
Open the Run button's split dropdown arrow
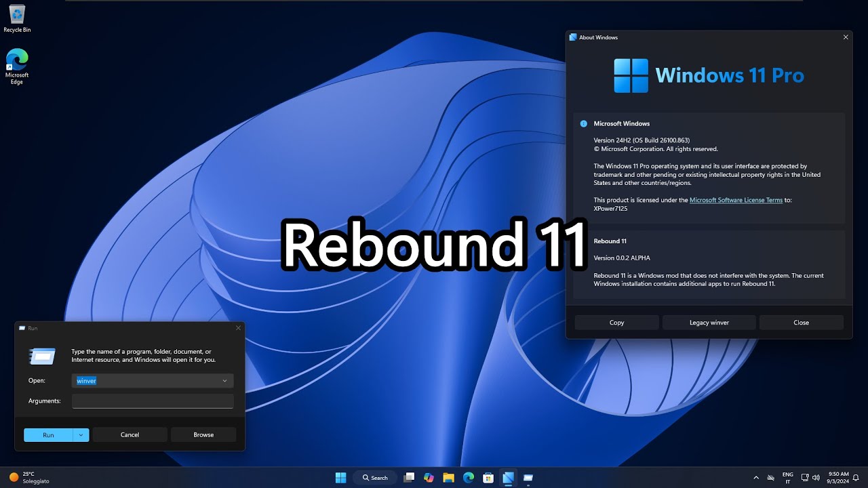[80, 434]
